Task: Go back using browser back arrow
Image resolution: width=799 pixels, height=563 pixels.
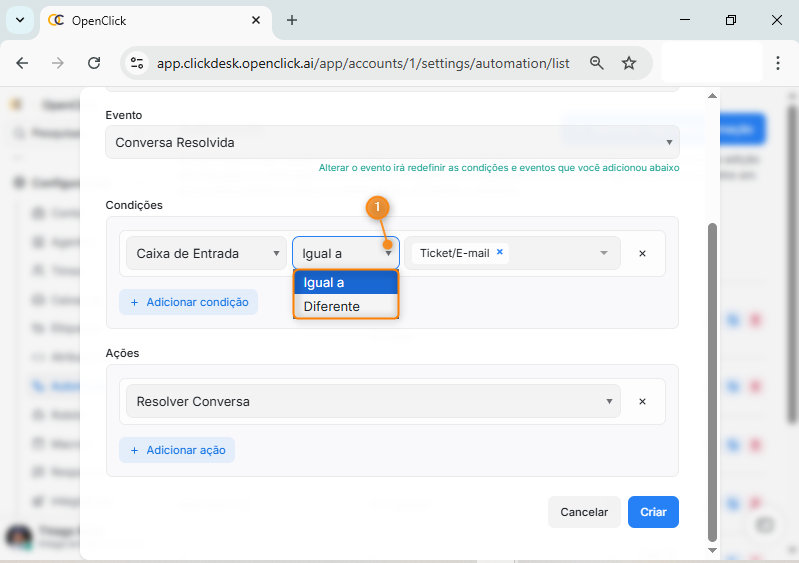Action: click(x=22, y=63)
